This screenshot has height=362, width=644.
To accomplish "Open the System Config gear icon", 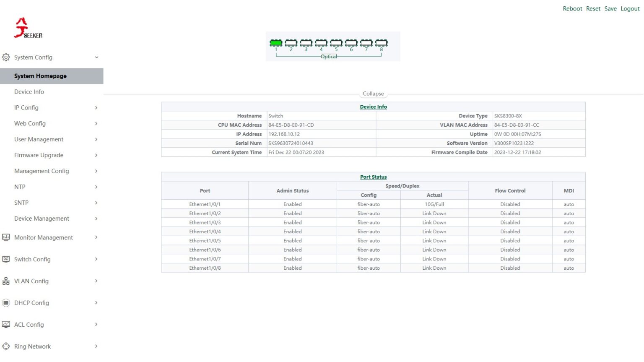I will click(6, 57).
